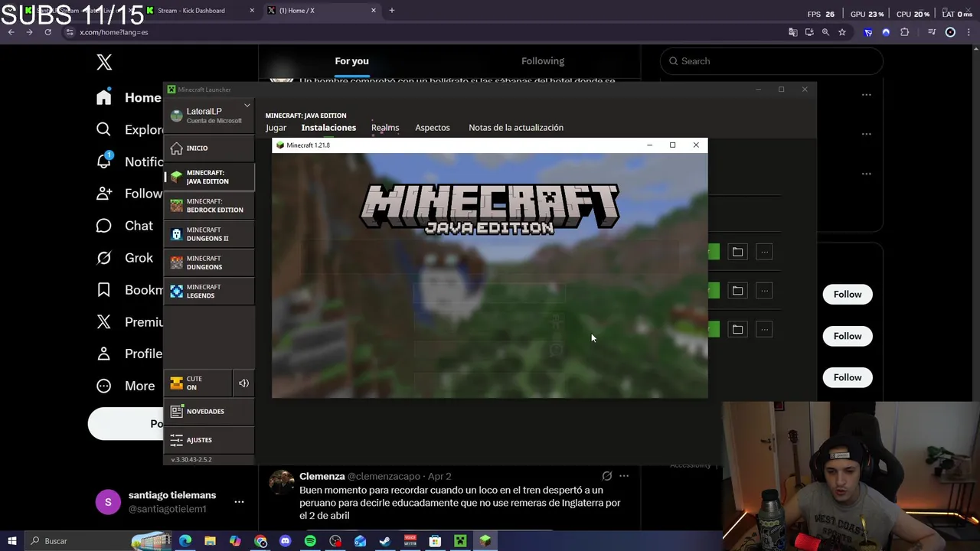Viewport: 980px width, 551px height.
Task: Bookmark this page with the star icon
Action: click(x=842, y=32)
